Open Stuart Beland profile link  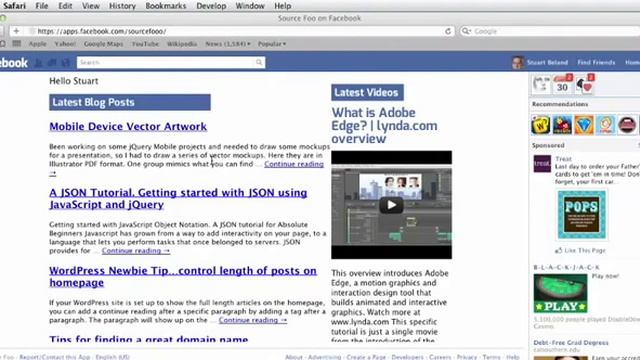(x=547, y=62)
